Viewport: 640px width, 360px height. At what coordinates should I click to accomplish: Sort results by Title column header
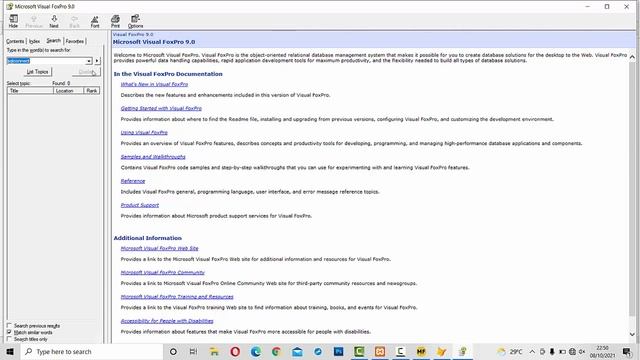pos(31,91)
